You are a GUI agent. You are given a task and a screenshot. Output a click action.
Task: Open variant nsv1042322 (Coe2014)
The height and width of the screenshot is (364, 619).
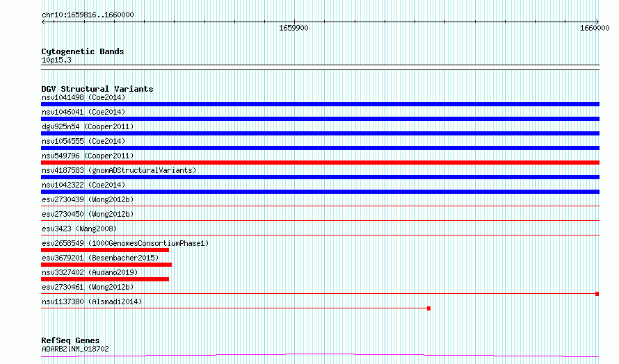[x=83, y=185]
